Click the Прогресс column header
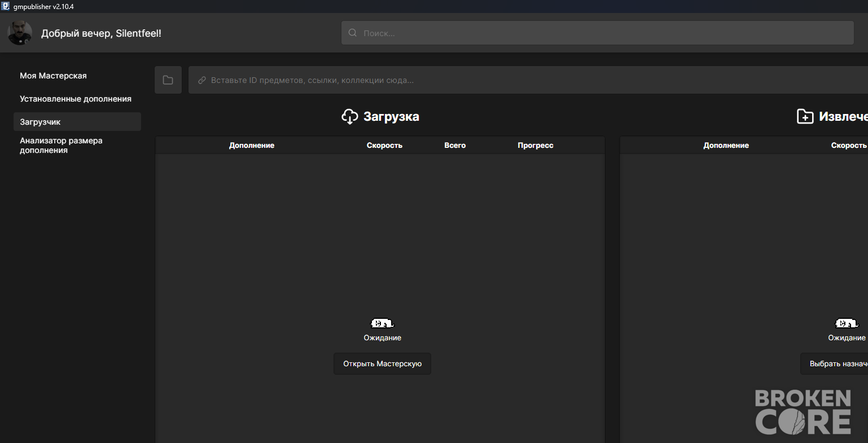868x443 pixels. [x=536, y=145]
